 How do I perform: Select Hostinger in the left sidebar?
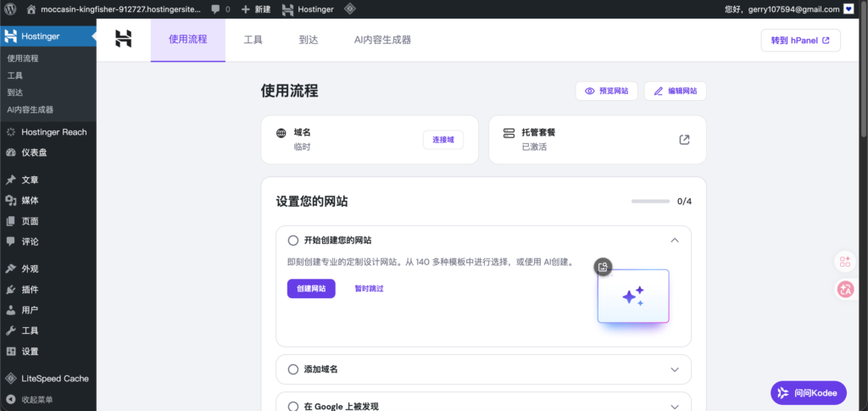[48, 36]
